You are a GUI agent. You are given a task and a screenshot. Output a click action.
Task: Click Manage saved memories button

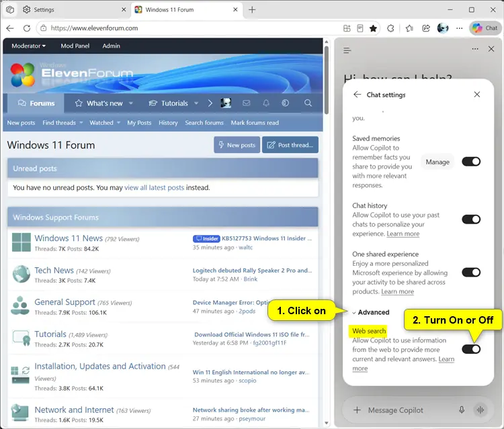tap(437, 162)
